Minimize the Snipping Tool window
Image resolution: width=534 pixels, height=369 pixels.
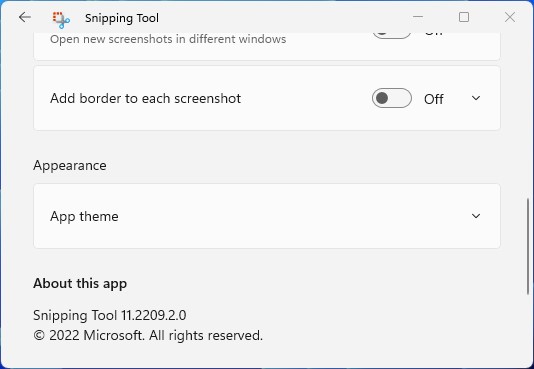pyautogui.click(x=418, y=17)
